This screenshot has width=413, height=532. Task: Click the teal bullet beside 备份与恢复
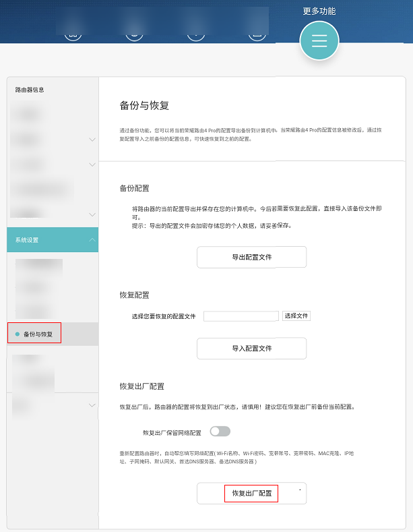pyautogui.click(x=17, y=334)
